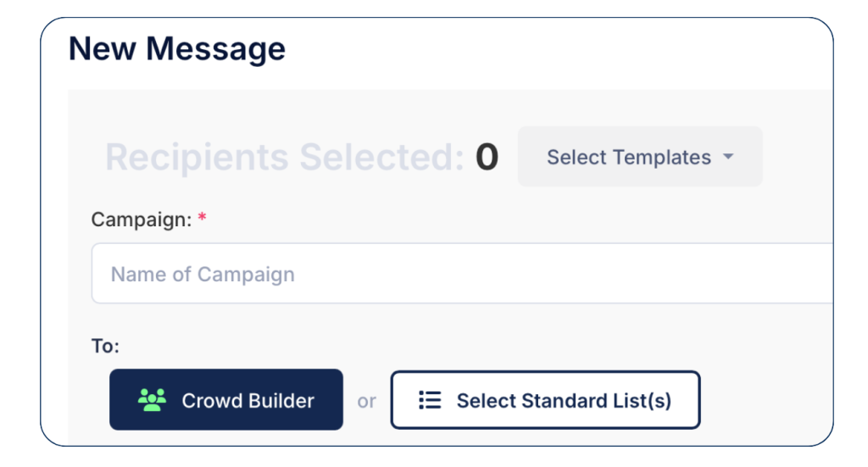Click the caret arrow on Select Templates

728,157
